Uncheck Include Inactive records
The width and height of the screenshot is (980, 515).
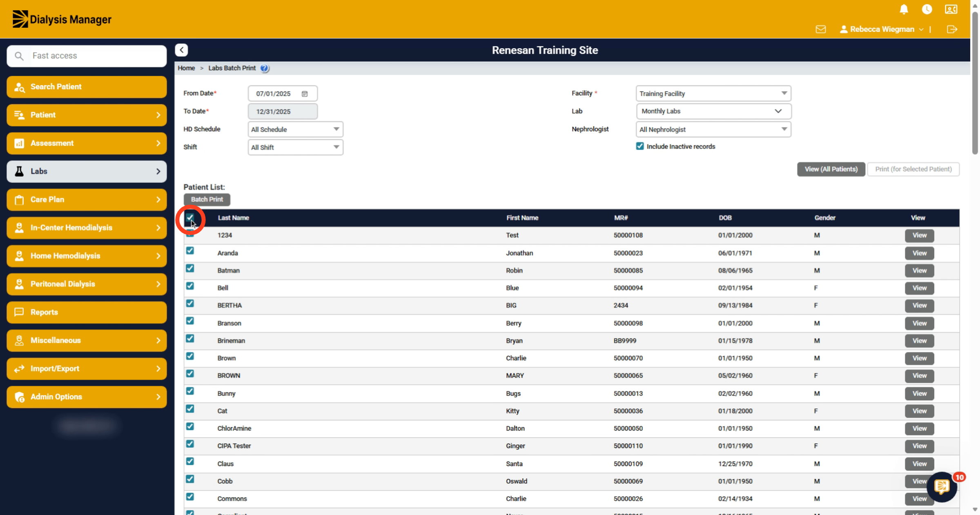point(640,147)
